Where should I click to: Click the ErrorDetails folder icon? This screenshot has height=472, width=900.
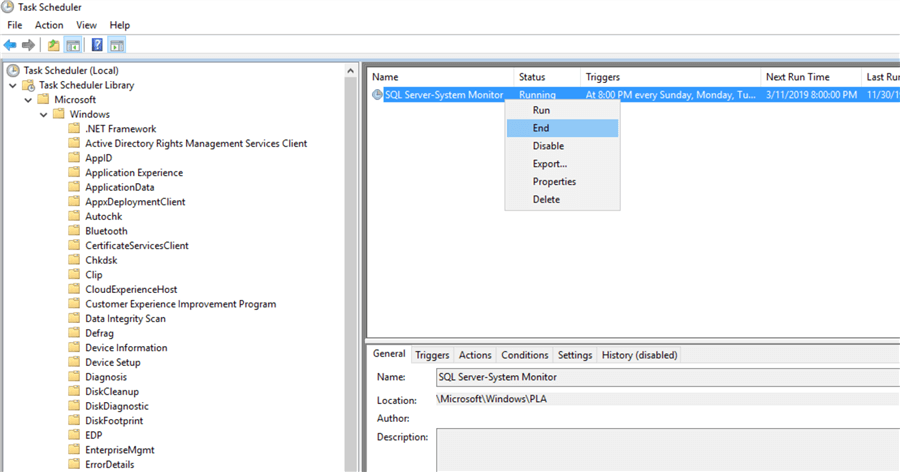click(x=74, y=465)
